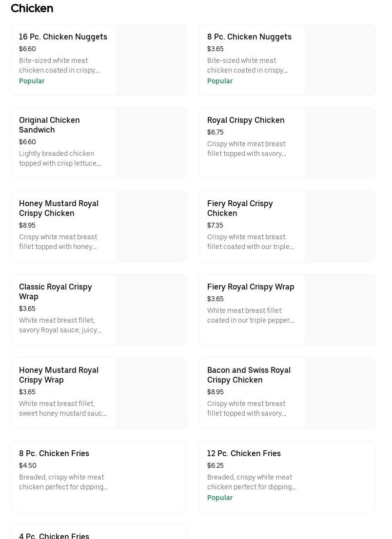Choose the 12 Pc. Chicken Fries item

[x=288, y=477]
